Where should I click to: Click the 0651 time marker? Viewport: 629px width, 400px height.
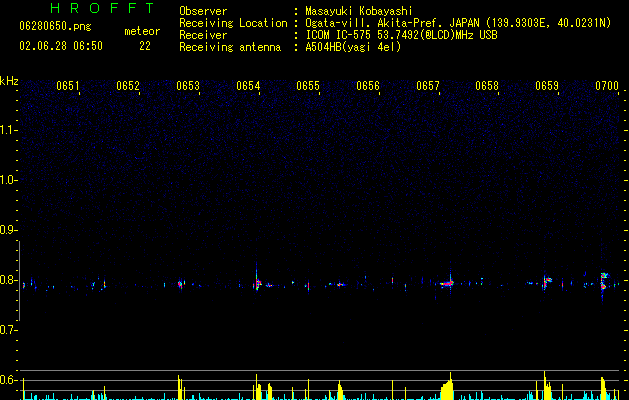[68, 86]
